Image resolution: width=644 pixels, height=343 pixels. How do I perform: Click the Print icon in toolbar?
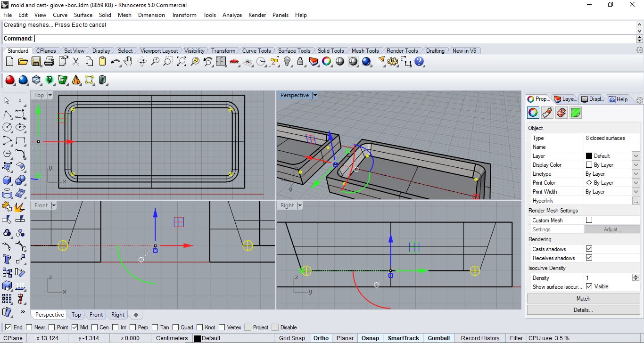pos(49,61)
